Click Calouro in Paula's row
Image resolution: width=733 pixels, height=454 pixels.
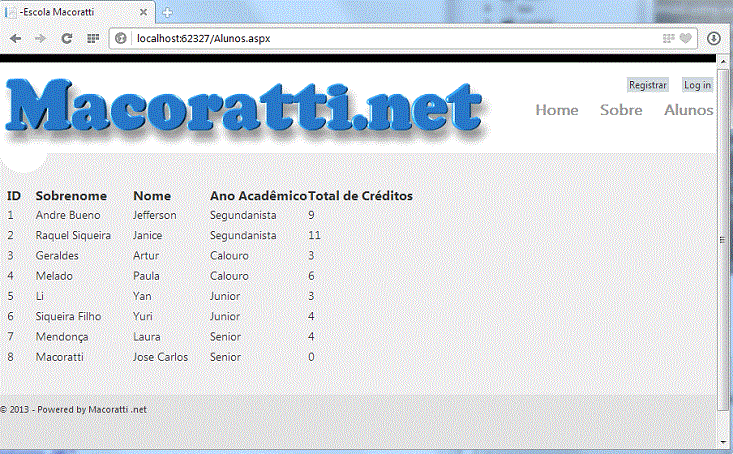click(x=229, y=276)
